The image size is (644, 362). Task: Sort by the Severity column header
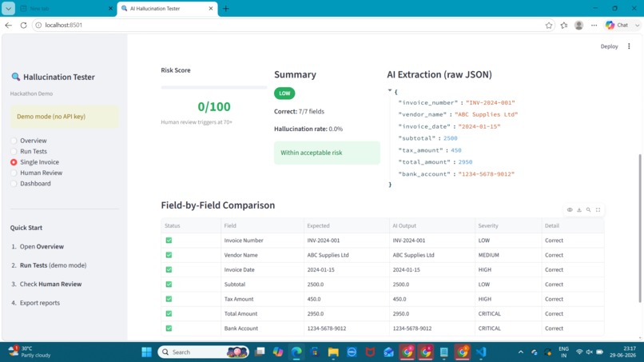[x=508, y=225]
